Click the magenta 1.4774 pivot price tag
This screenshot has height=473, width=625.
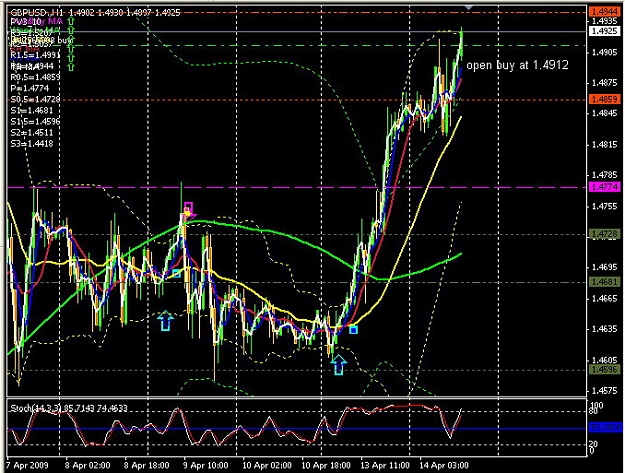pyautogui.click(x=605, y=186)
